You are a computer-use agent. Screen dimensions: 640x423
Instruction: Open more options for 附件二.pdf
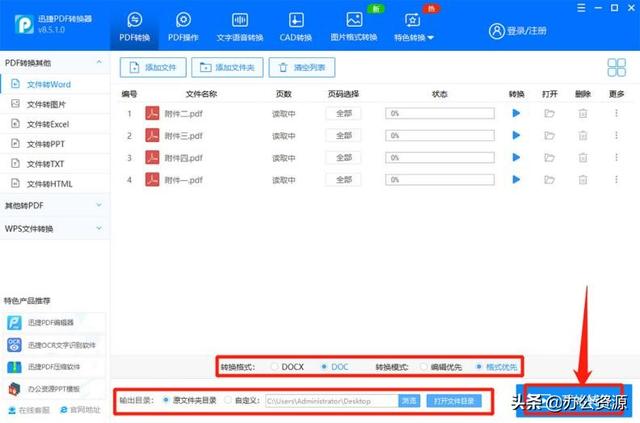pyautogui.click(x=616, y=113)
